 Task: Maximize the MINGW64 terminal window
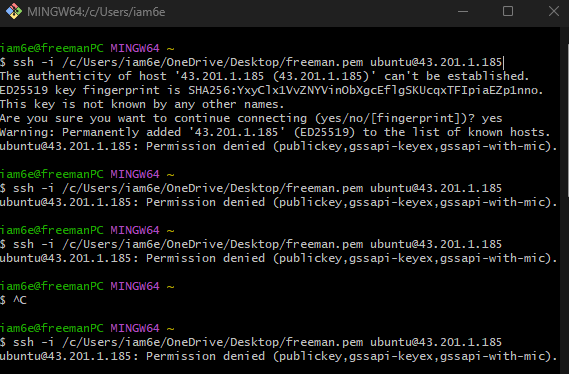coord(508,11)
